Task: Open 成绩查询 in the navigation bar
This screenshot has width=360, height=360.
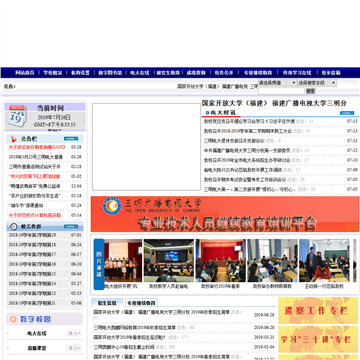Action: point(196,73)
